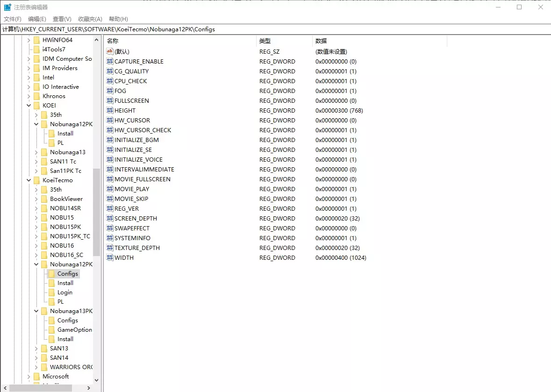Sort by the 数据 column header

[x=379, y=41]
